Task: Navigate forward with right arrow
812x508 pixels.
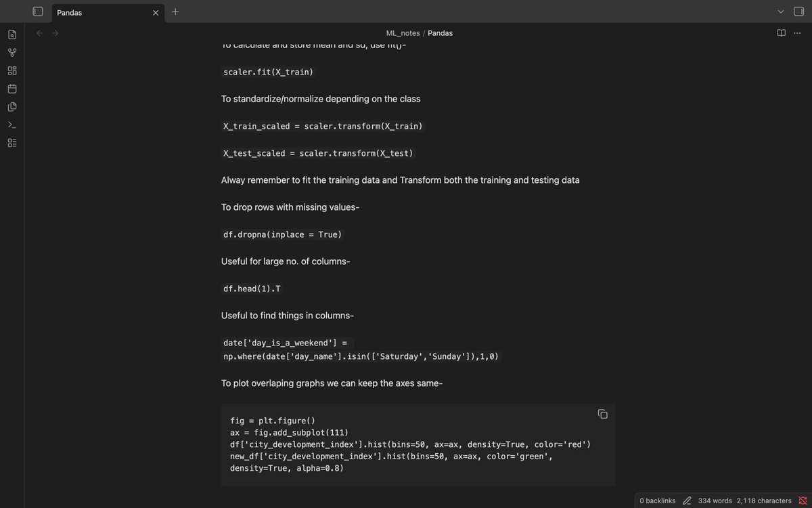Action: point(55,33)
